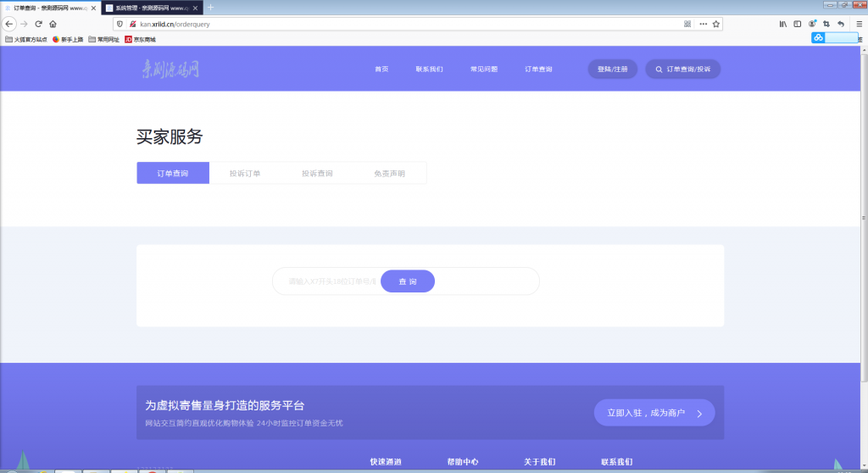This screenshot has width=868, height=473.
Task: Click the screenshot crop tool icon
Action: [x=826, y=24]
